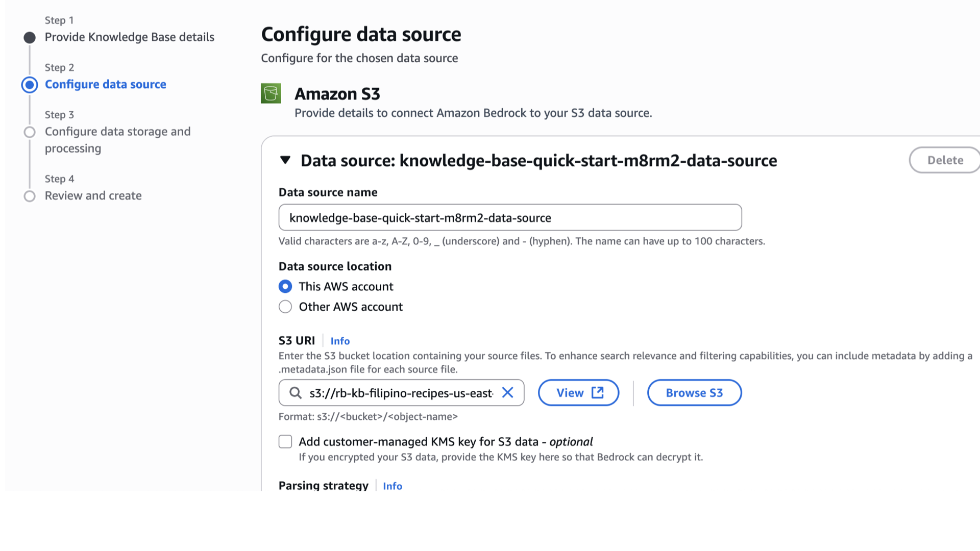The width and height of the screenshot is (980, 551).
Task: Click Step 4 empty circle indicator
Action: click(x=30, y=196)
